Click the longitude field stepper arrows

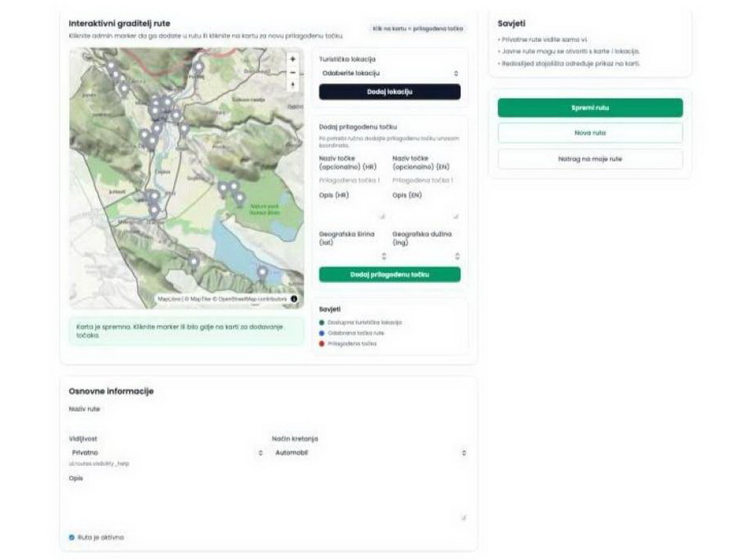click(x=457, y=256)
